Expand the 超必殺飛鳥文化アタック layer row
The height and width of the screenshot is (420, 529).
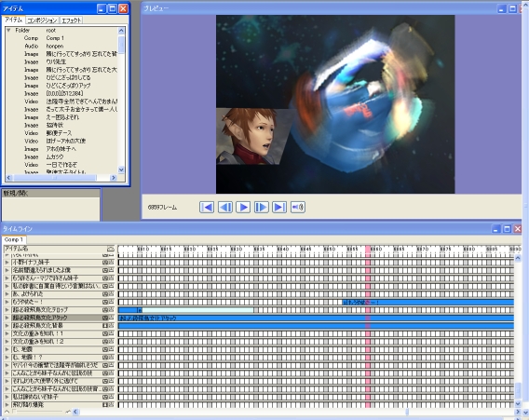point(7,318)
